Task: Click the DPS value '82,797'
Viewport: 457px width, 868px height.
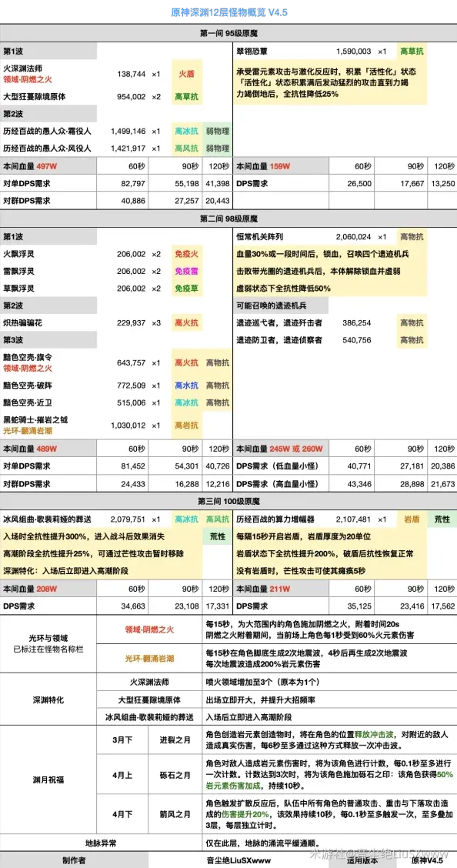Action: 133,182
